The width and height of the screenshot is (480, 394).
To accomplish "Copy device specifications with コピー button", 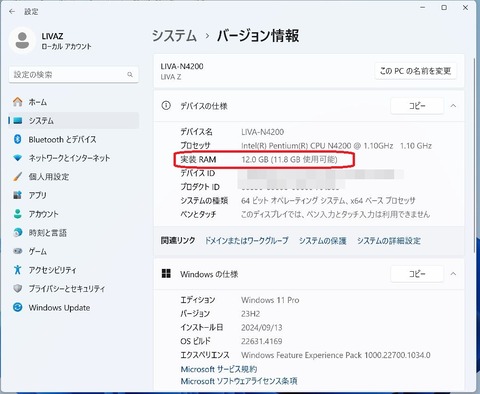I will click(x=417, y=106).
